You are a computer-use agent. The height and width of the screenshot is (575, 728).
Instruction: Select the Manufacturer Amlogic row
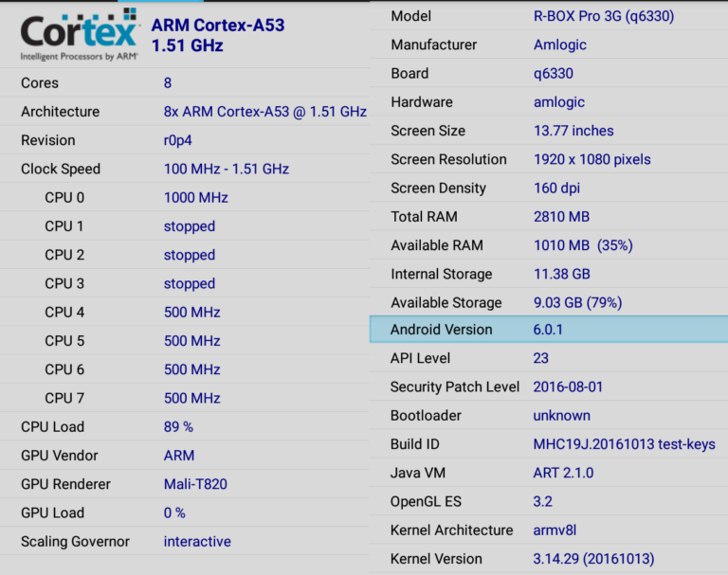pyautogui.click(x=549, y=45)
